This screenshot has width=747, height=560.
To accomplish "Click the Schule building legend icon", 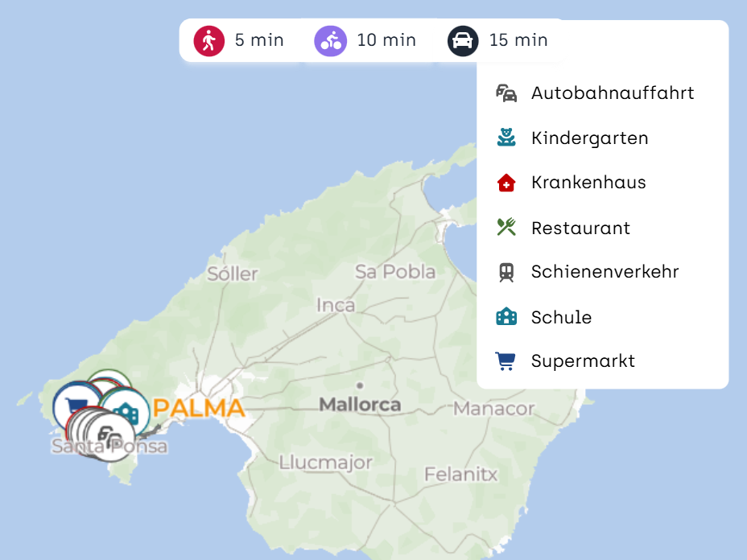I will [x=506, y=317].
